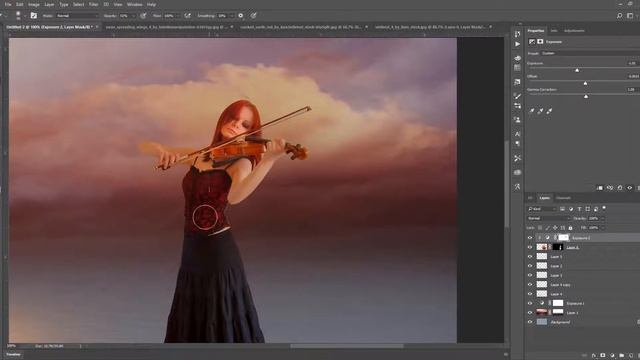Lock transparent pixels icon
The image size is (640, 360).
pos(540,228)
